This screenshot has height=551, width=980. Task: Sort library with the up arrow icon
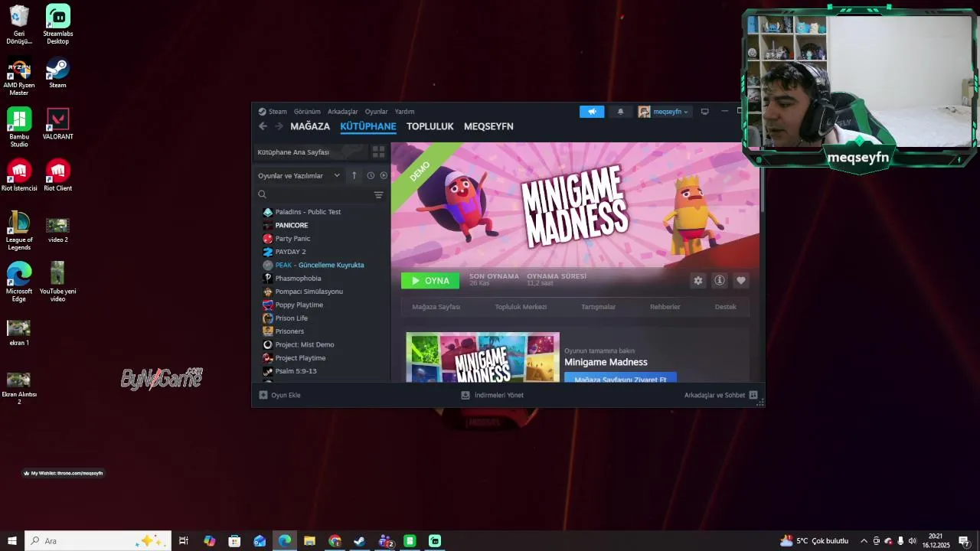(354, 175)
